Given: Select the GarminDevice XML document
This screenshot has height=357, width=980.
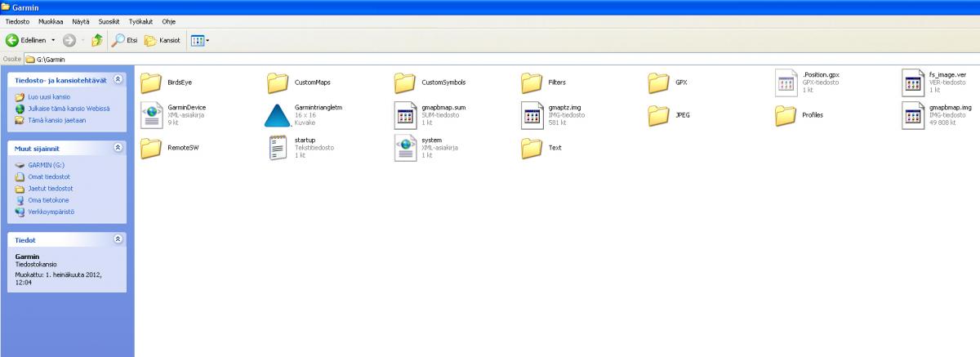Looking at the screenshot, I should 150,116.
